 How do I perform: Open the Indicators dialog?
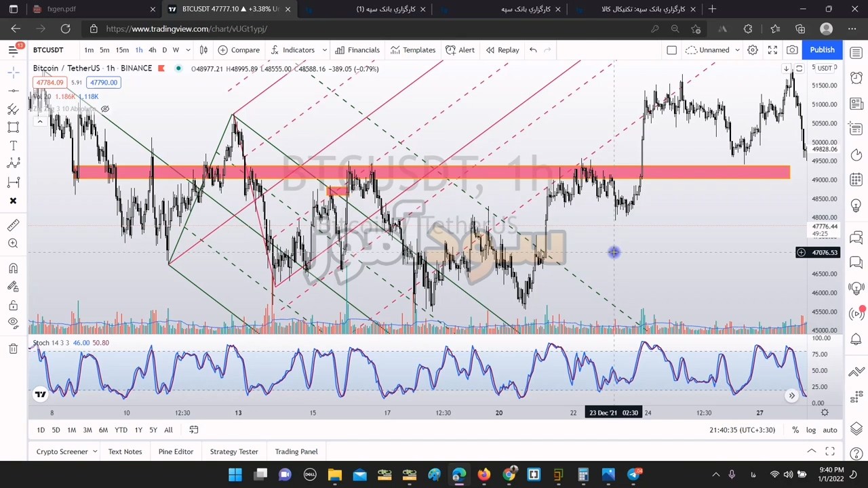pos(292,49)
